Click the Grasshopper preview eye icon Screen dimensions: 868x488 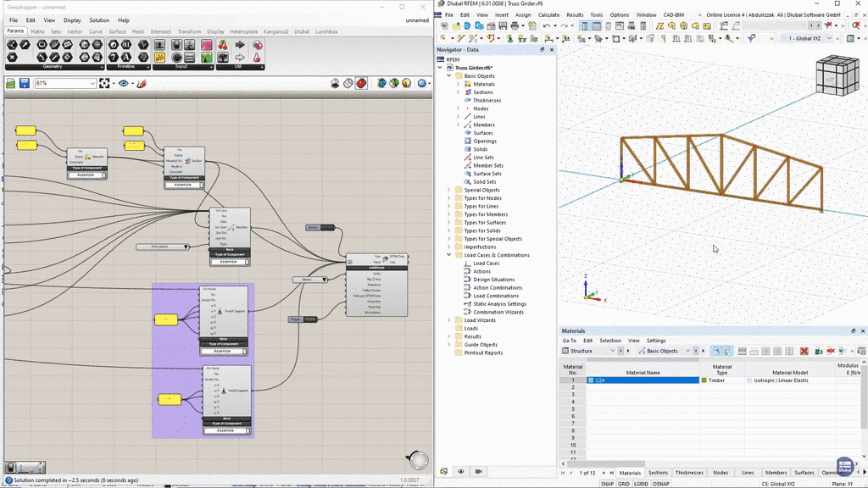point(125,83)
